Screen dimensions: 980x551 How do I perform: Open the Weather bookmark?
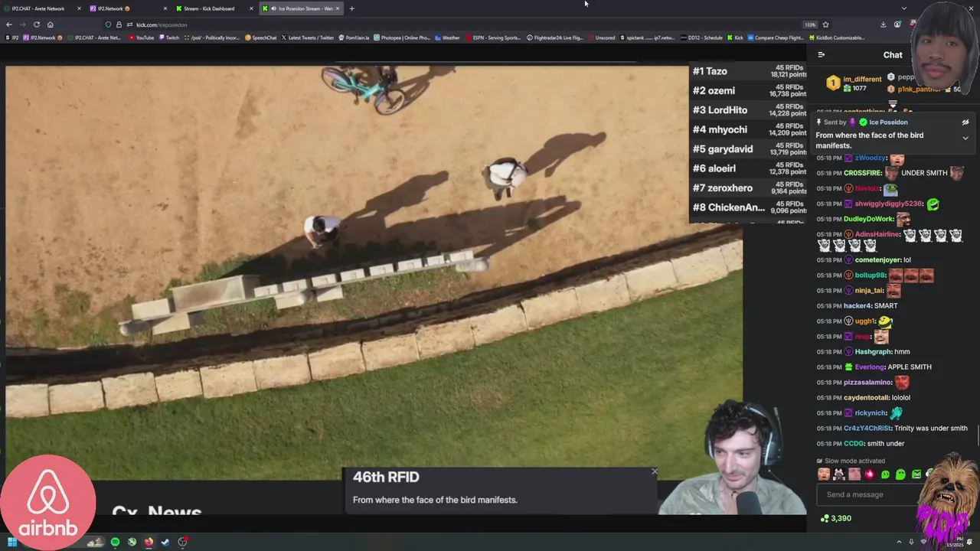[447, 37]
